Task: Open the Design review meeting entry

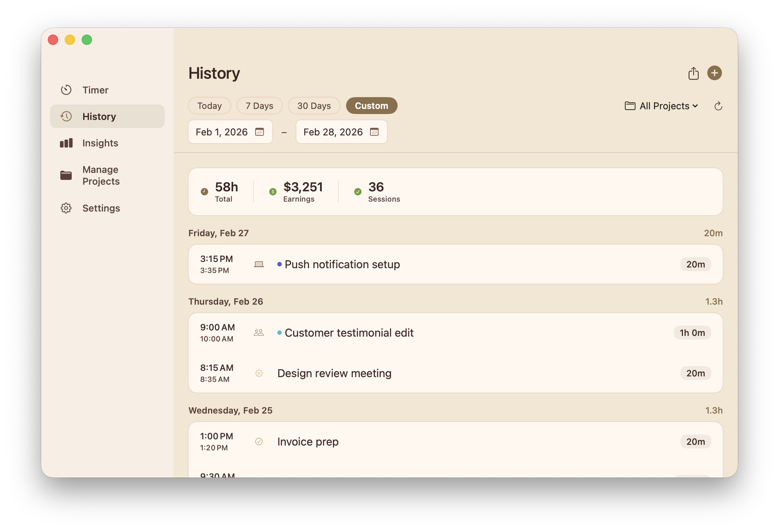Action: [x=334, y=373]
